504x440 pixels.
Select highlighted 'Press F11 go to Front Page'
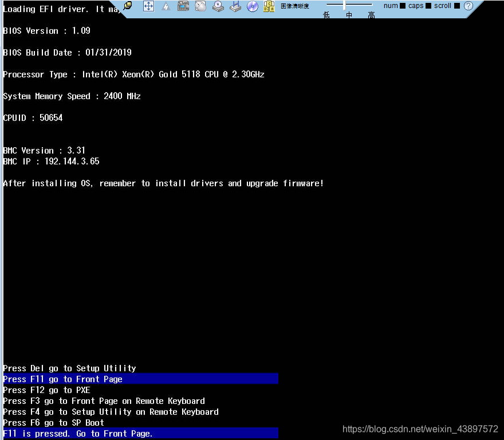[140, 379]
